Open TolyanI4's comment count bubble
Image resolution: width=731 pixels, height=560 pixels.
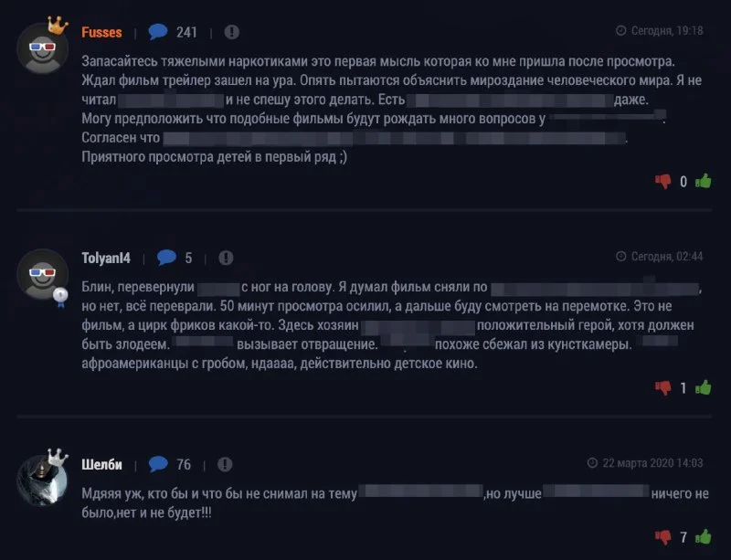[x=166, y=258]
